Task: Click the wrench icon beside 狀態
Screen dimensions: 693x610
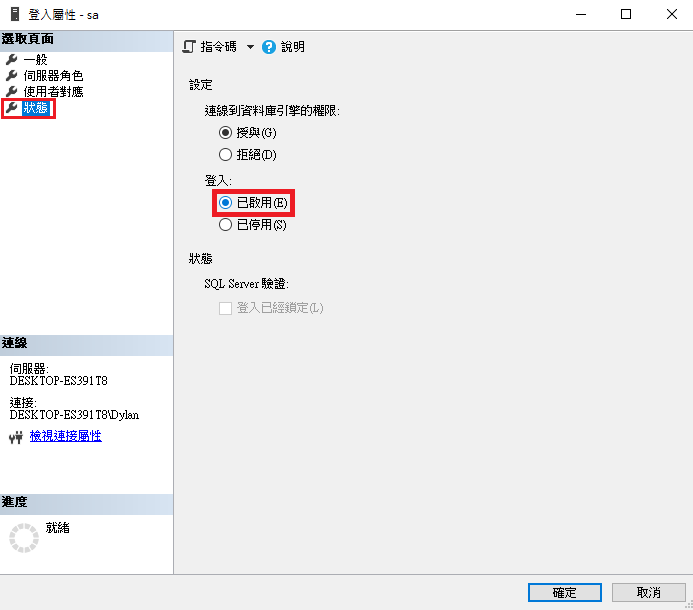Action: pos(11,107)
